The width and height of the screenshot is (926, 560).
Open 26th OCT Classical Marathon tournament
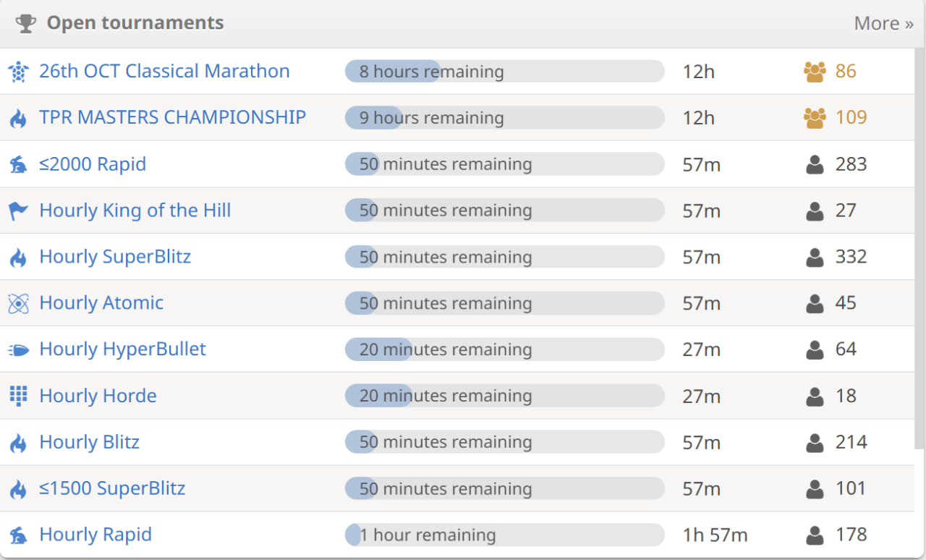164,71
